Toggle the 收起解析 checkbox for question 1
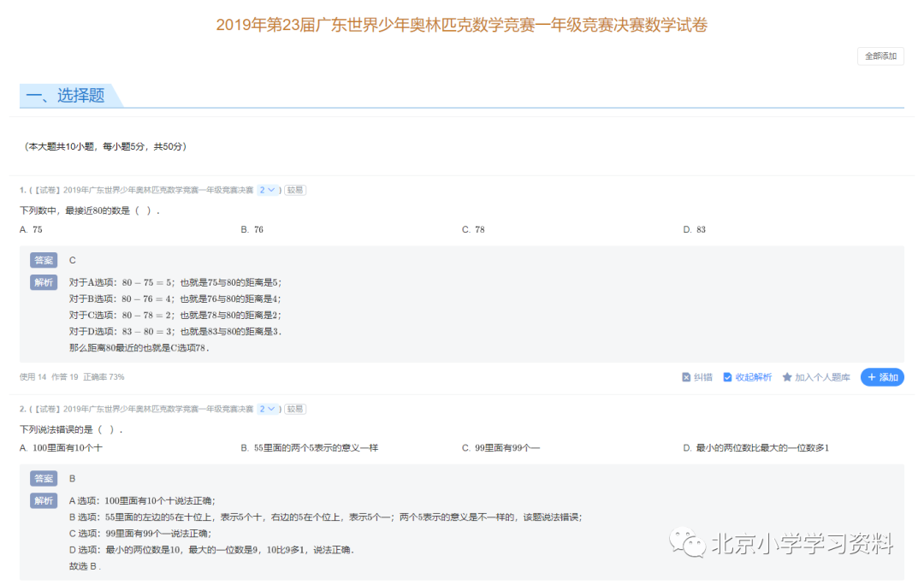This screenshot has width=924, height=585. click(x=728, y=377)
